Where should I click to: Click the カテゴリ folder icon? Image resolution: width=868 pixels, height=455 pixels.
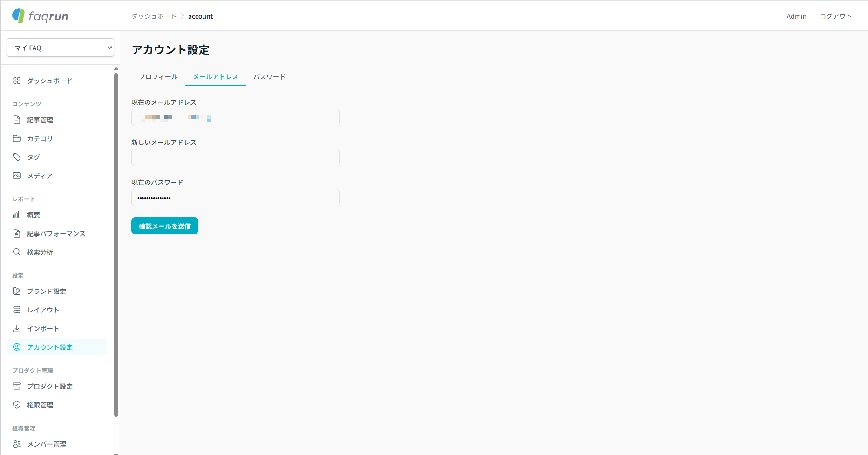coord(17,138)
